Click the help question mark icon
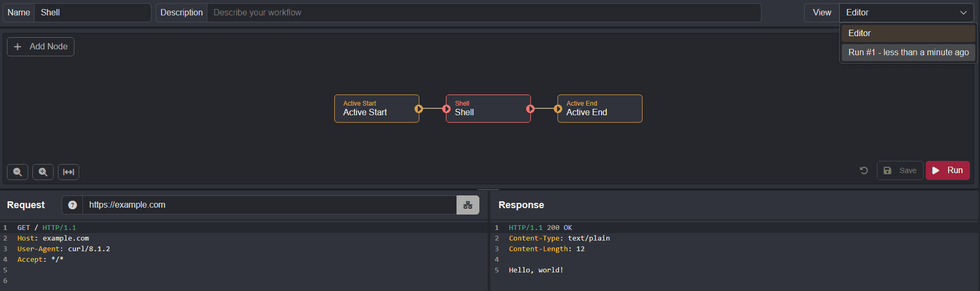 73,205
